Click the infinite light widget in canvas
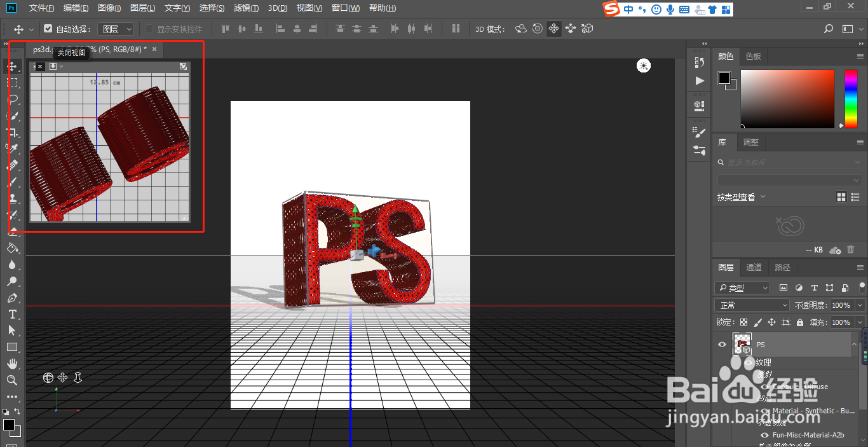Image resolution: width=868 pixels, height=447 pixels. coord(644,65)
